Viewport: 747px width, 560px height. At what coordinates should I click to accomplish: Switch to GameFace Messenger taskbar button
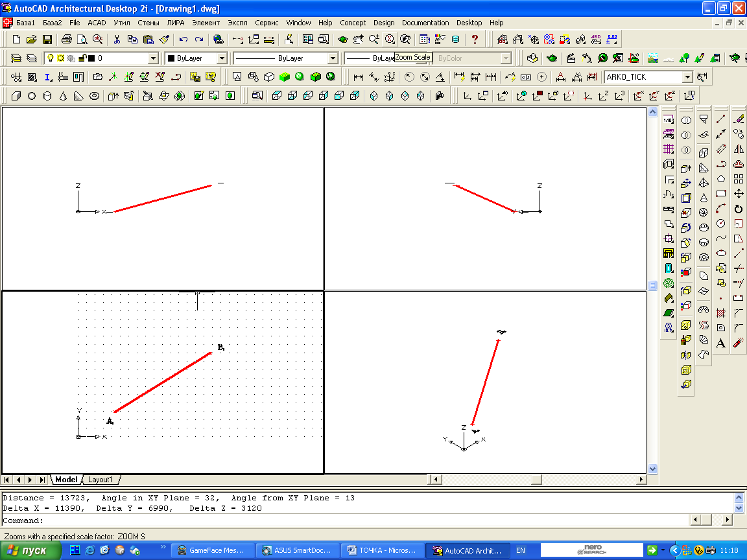coord(211,550)
